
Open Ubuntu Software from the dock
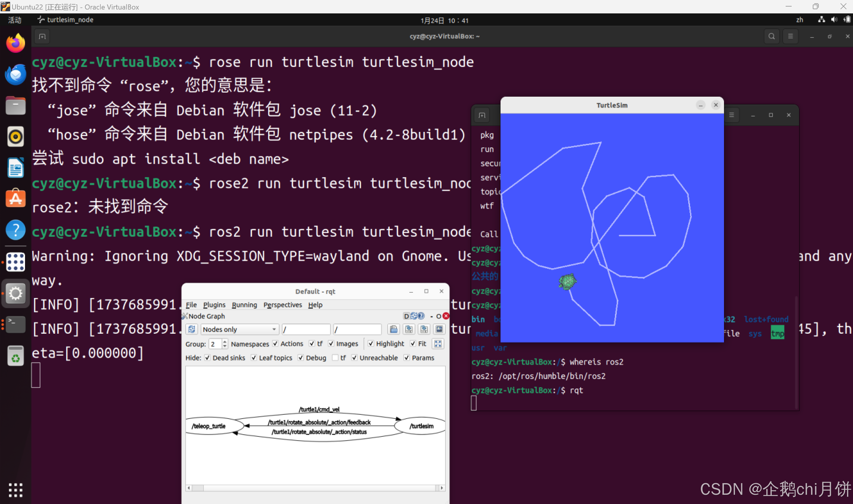(15, 198)
